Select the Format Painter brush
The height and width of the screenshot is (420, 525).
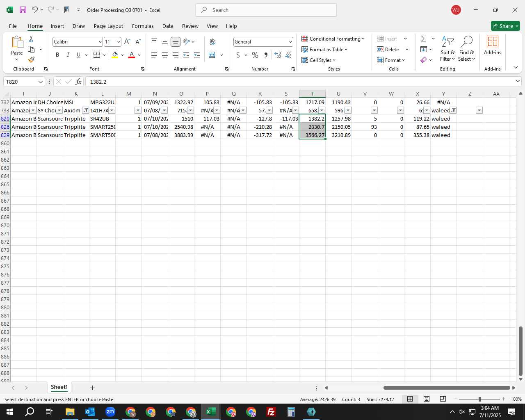pos(31,60)
